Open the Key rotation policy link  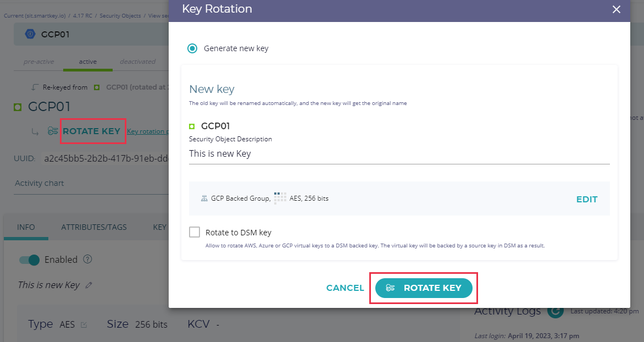(146, 132)
